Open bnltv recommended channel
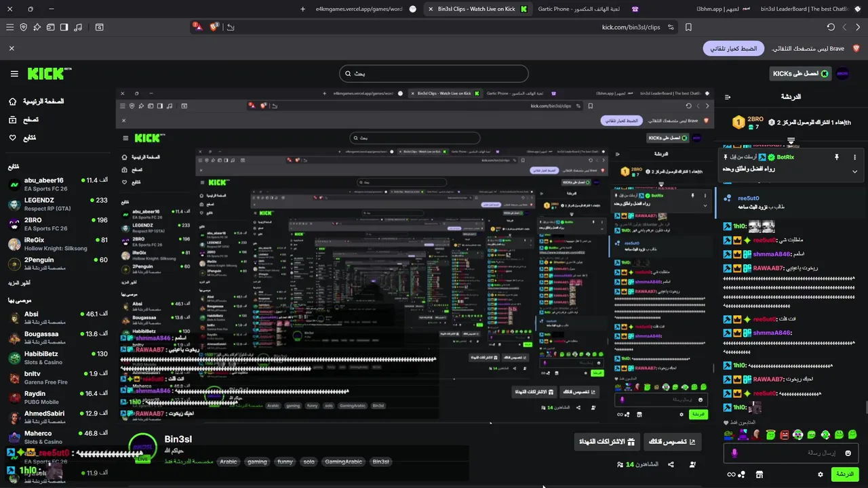 click(x=57, y=378)
